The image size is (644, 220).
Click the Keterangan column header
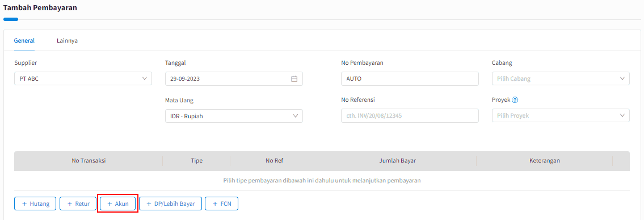point(545,161)
